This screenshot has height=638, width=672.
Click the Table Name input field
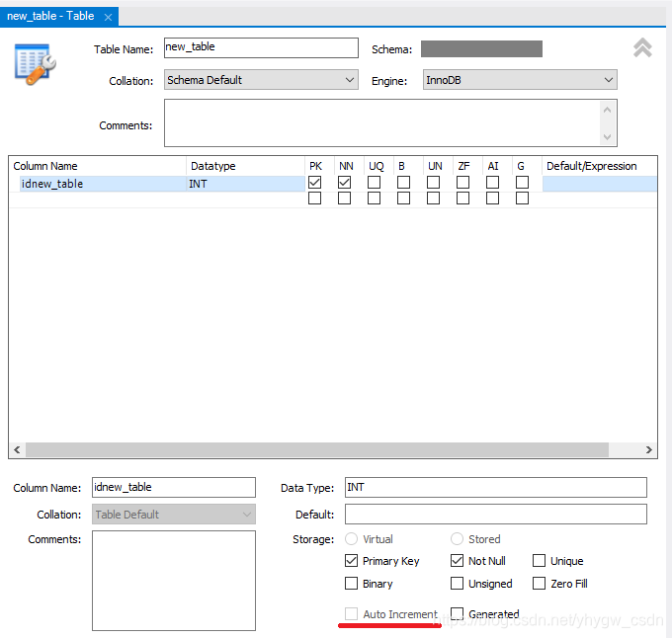pos(261,47)
